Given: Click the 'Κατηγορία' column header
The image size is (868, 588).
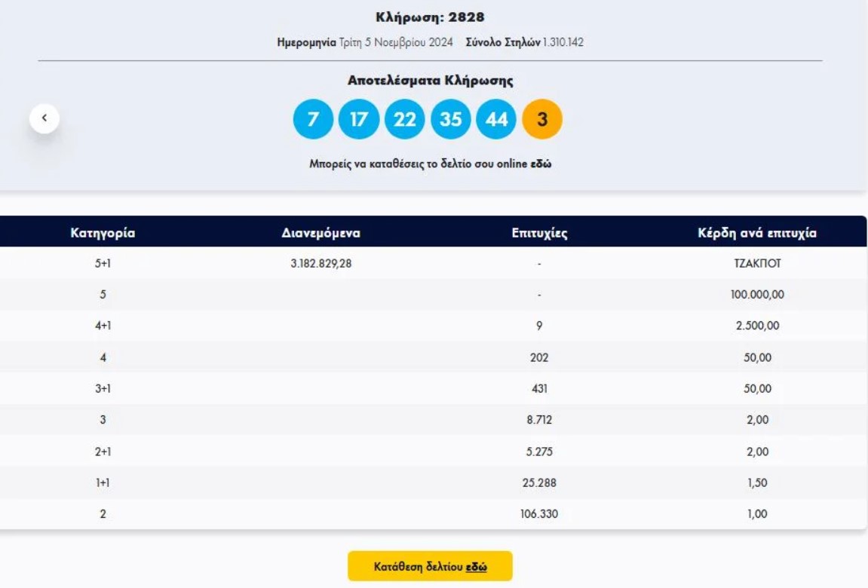Looking at the screenshot, I should point(103,233).
